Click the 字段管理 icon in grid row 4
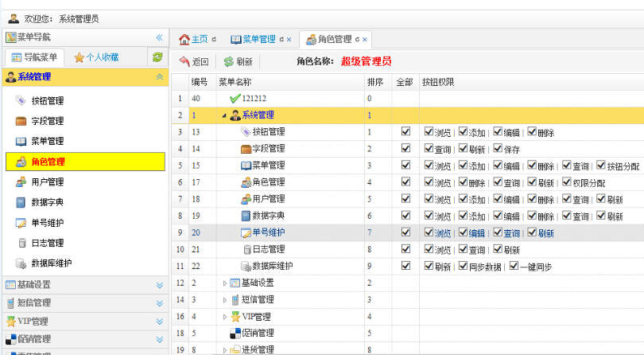644x355 pixels. coord(246,149)
